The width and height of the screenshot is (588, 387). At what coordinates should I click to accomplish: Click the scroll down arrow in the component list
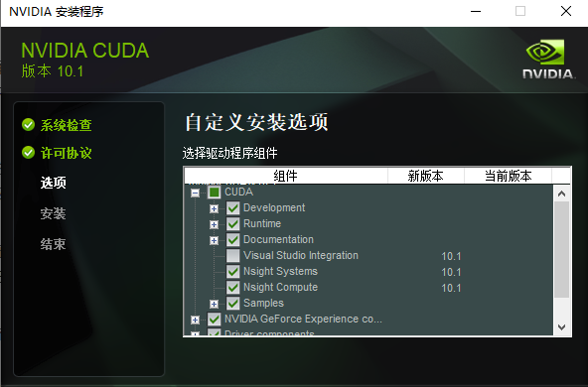click(x=561, y=327)
